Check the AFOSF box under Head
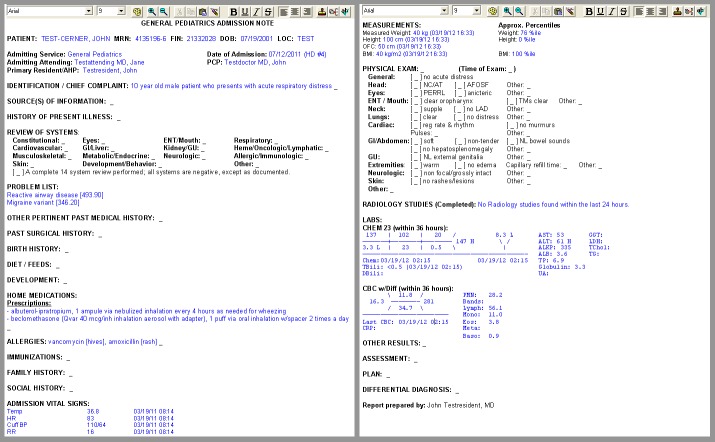Viewport: 715px width, 442px height. (x=459, y=85)
